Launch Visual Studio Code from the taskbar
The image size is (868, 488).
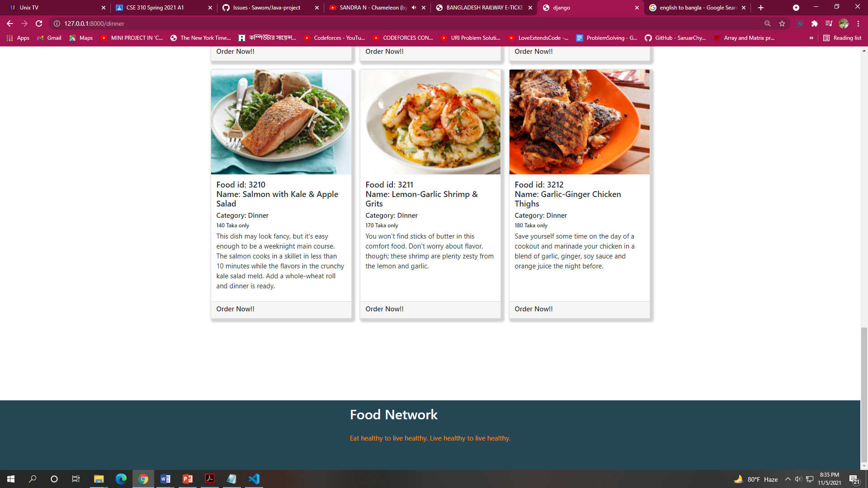pyautogui.click(x=254, y=479)
